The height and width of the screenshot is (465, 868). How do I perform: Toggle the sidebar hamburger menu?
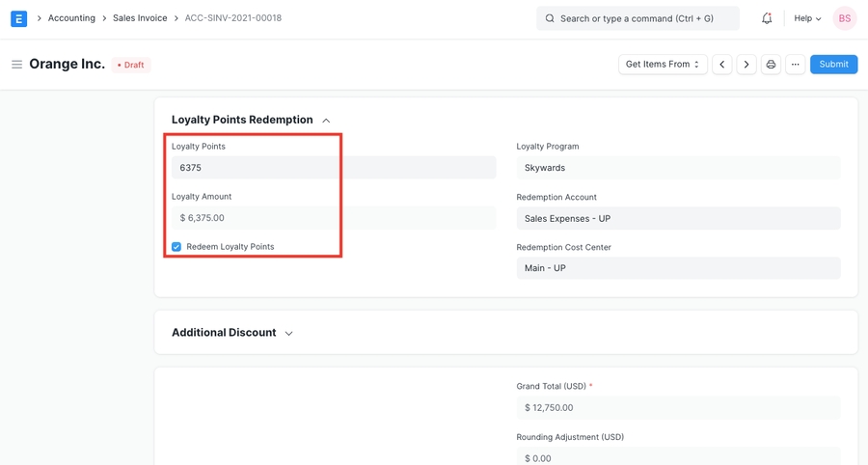tap(16, 65)
